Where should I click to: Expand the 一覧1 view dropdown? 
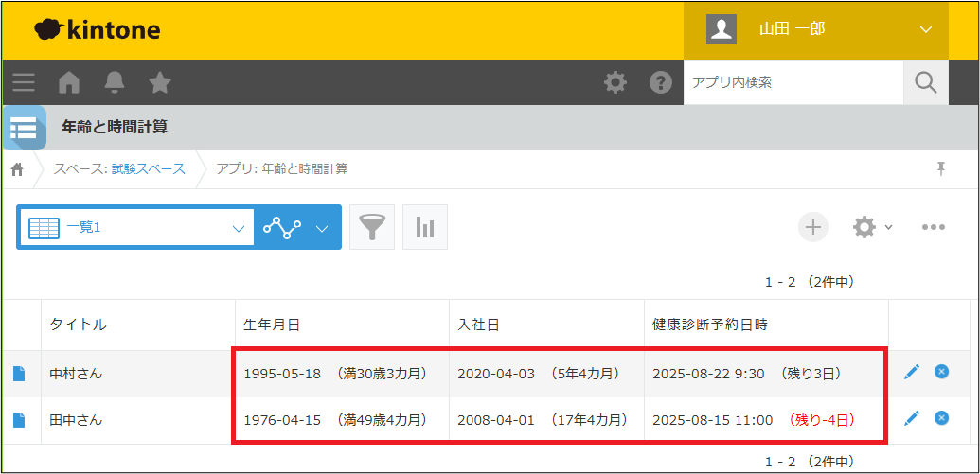click(x=238, y=228)
